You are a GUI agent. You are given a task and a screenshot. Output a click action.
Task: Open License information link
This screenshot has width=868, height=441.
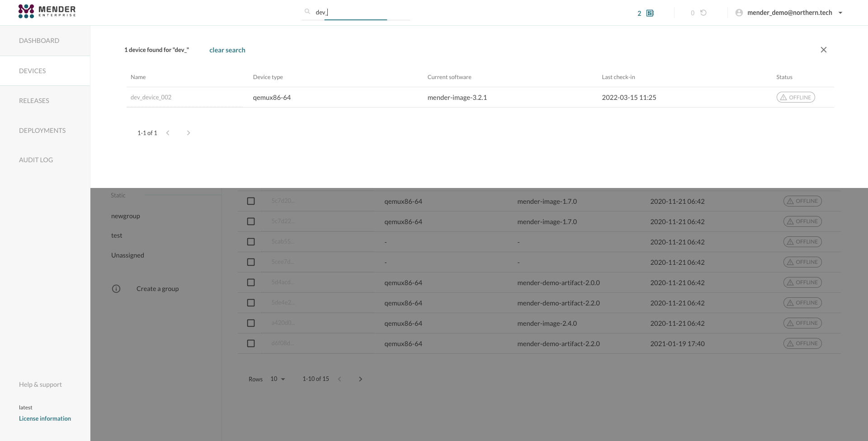[45, 418]
